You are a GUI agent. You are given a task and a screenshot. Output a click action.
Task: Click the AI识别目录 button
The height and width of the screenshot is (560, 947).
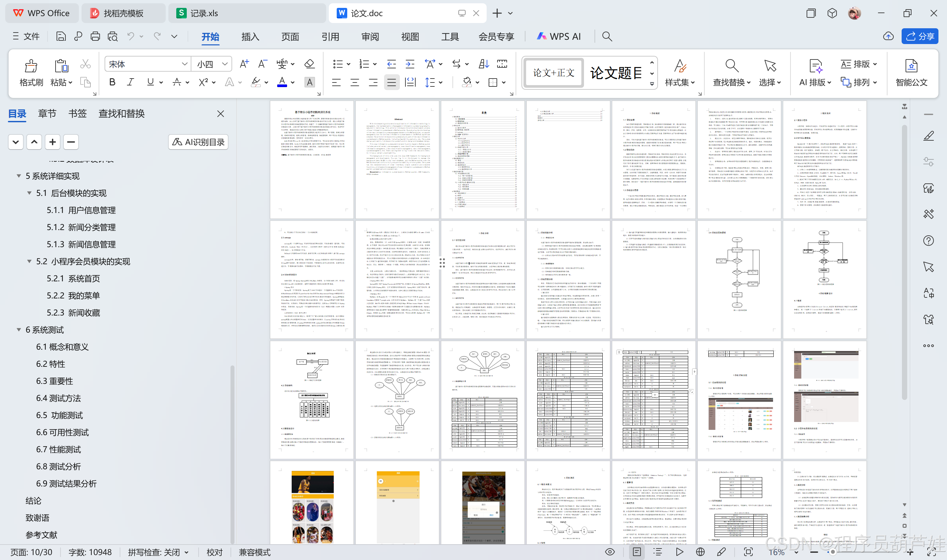click(198, 142)
